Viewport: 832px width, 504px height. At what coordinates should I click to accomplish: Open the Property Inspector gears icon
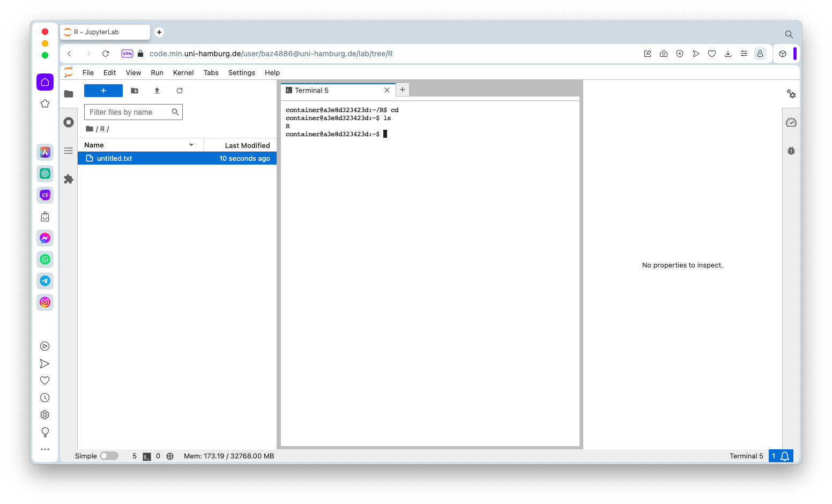tap(791, 94)
